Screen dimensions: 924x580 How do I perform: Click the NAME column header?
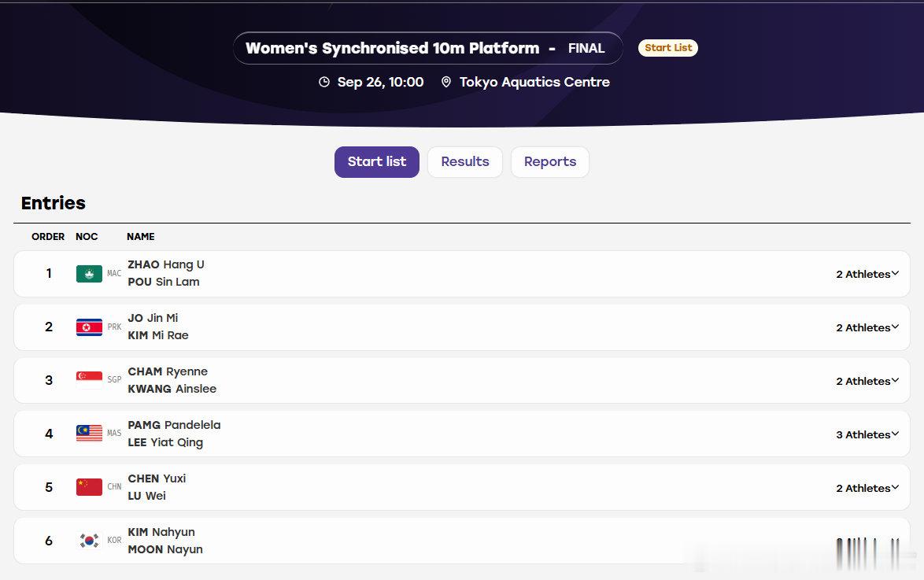pyautogui.click(x=141, y=236)
